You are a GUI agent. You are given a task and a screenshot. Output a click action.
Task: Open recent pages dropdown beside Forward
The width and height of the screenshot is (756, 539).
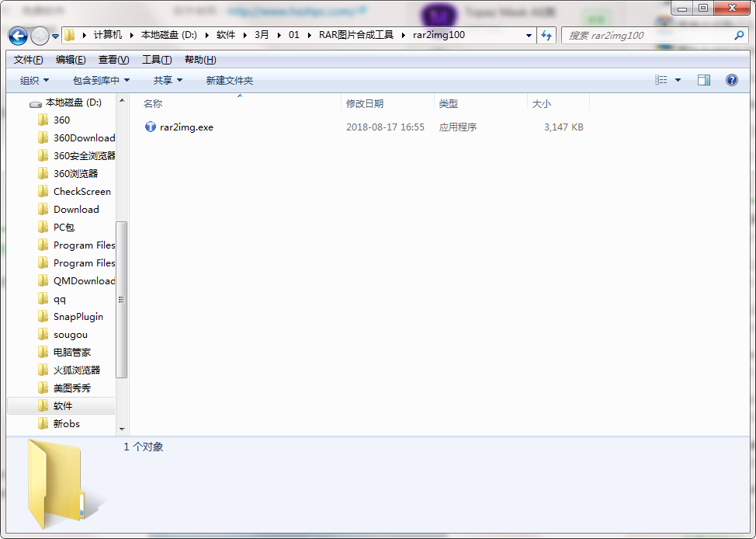(55, 37)
